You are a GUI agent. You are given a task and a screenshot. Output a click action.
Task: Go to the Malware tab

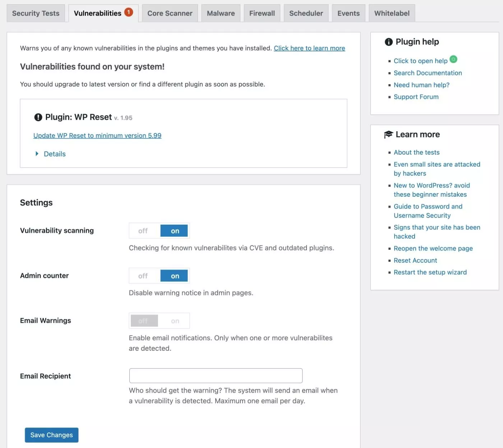pos(221,13)
